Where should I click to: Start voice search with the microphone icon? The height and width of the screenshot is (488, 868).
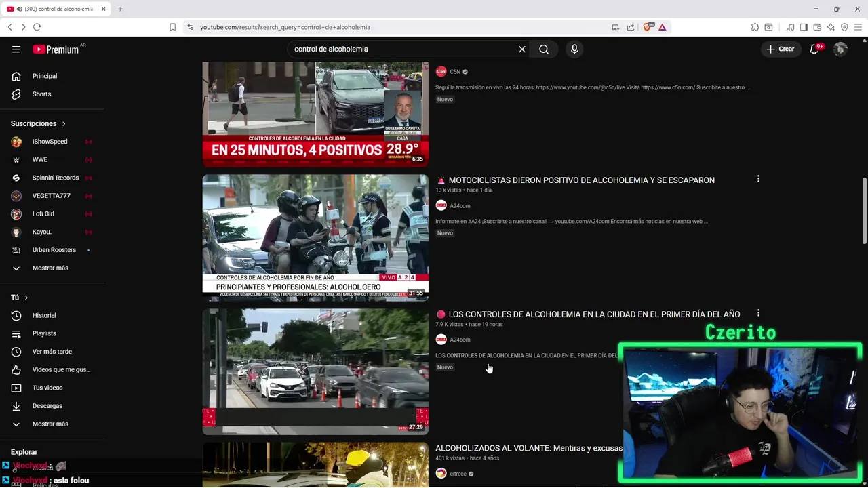pos(574,49)
